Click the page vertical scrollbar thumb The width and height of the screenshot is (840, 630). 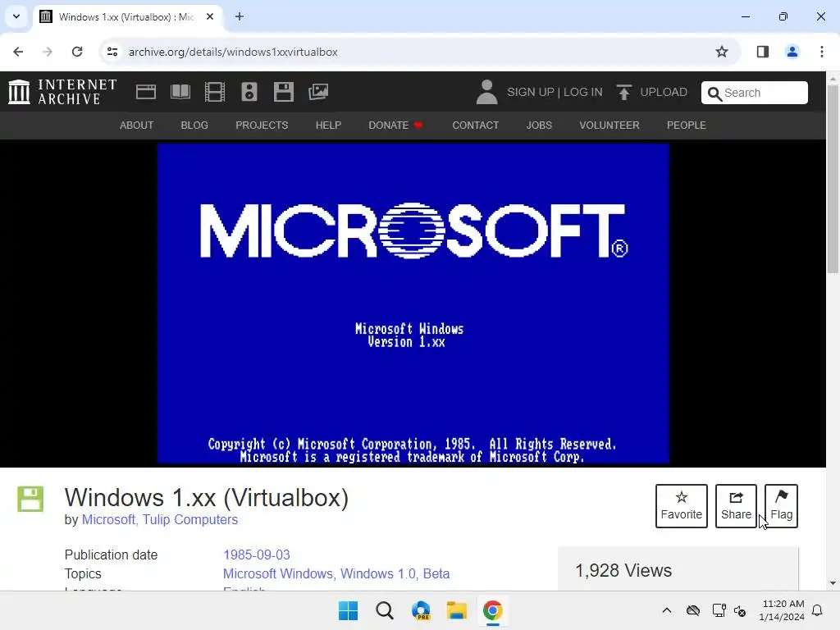pyautogui.click(x=833, y=180)
